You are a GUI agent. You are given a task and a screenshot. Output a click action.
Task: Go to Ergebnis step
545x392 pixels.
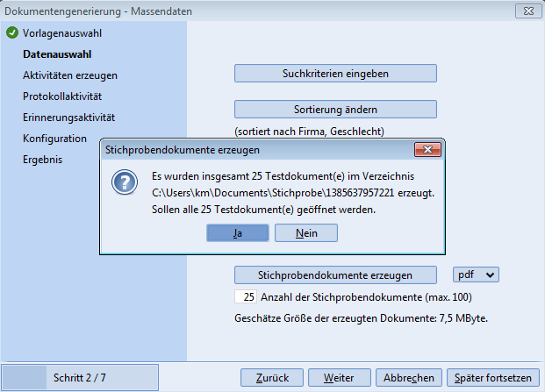42,160
